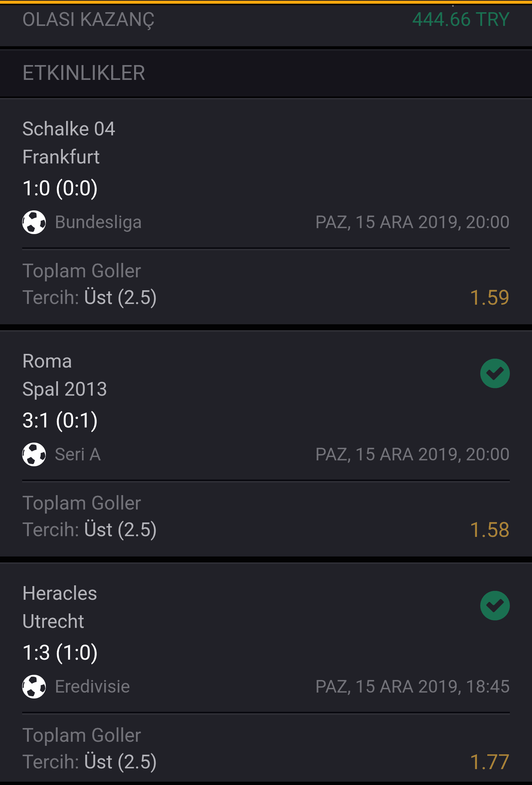This screenshot has height=785, width=532.
Task: Tap the green checkmark next to Roma
Action: 495,373
